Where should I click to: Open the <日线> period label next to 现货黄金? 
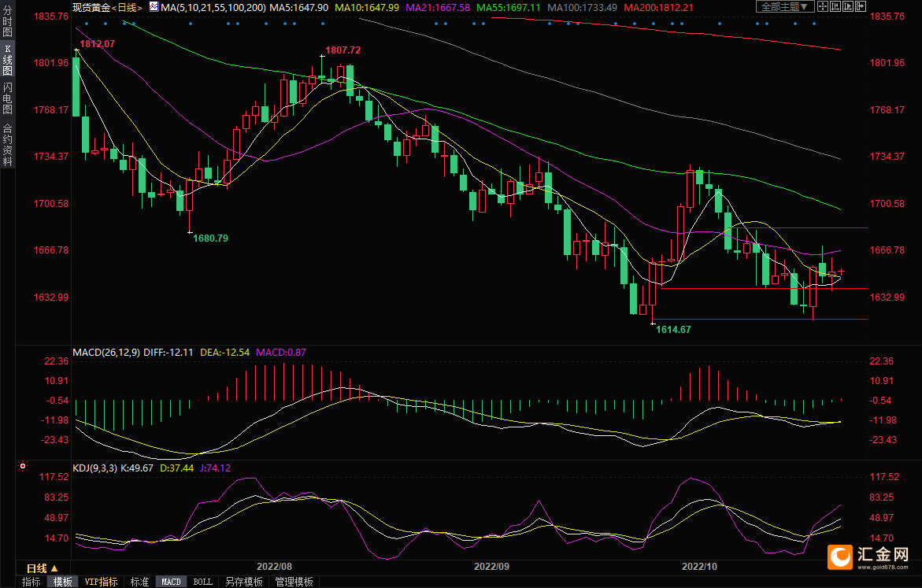[x=127, y=7]
